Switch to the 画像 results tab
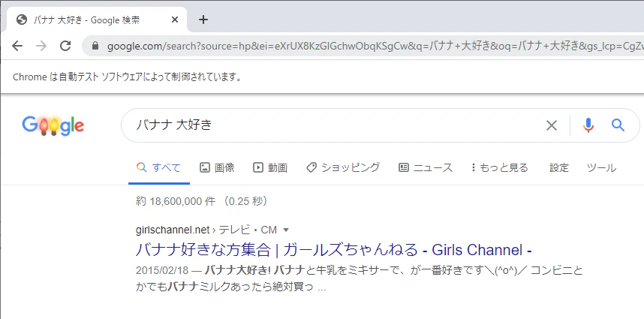 click(x=217, y=167)
